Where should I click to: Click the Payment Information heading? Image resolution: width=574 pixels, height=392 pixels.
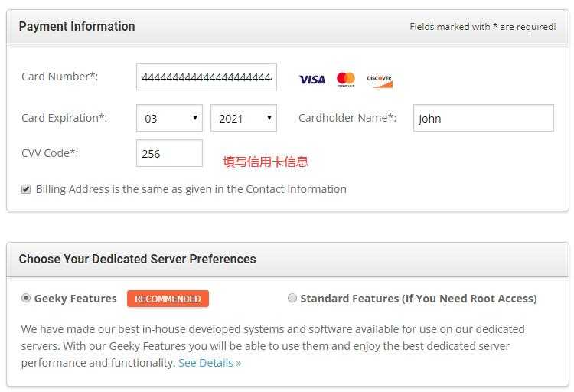pos(77,26)
